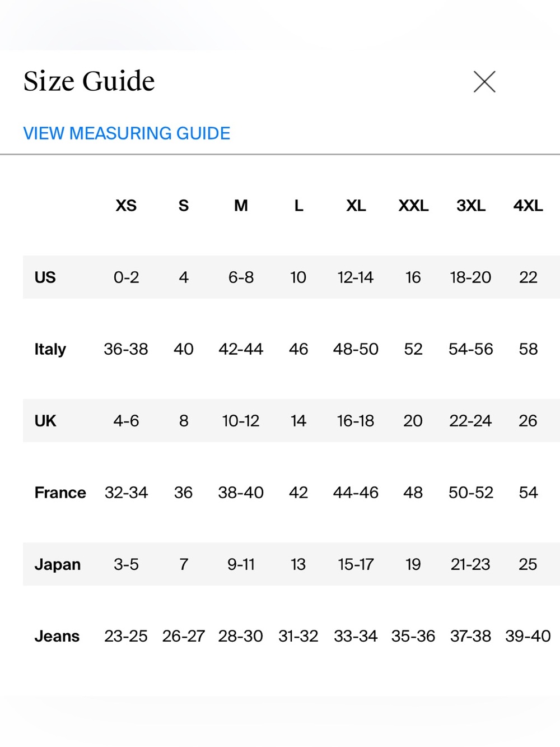Select Jeans size 26-27 cell

click(x=184, y=636)
